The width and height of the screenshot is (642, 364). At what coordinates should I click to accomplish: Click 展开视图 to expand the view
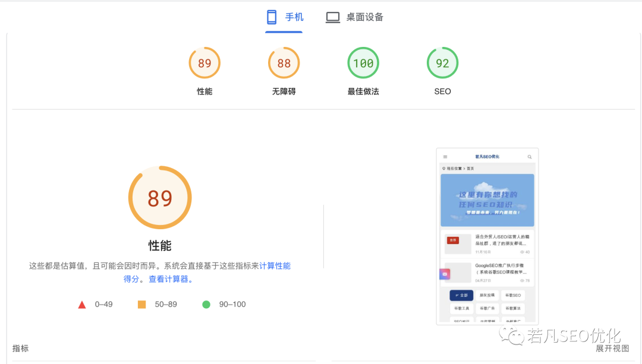pyautogui.click(x=612, y=349)
